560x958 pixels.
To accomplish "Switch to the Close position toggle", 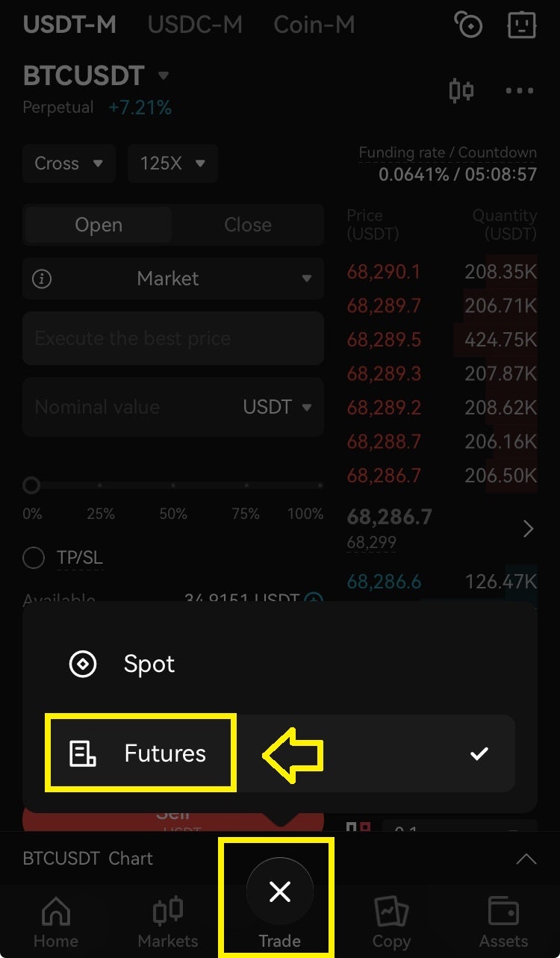I will pyautogui.click(x=248, y=225).
